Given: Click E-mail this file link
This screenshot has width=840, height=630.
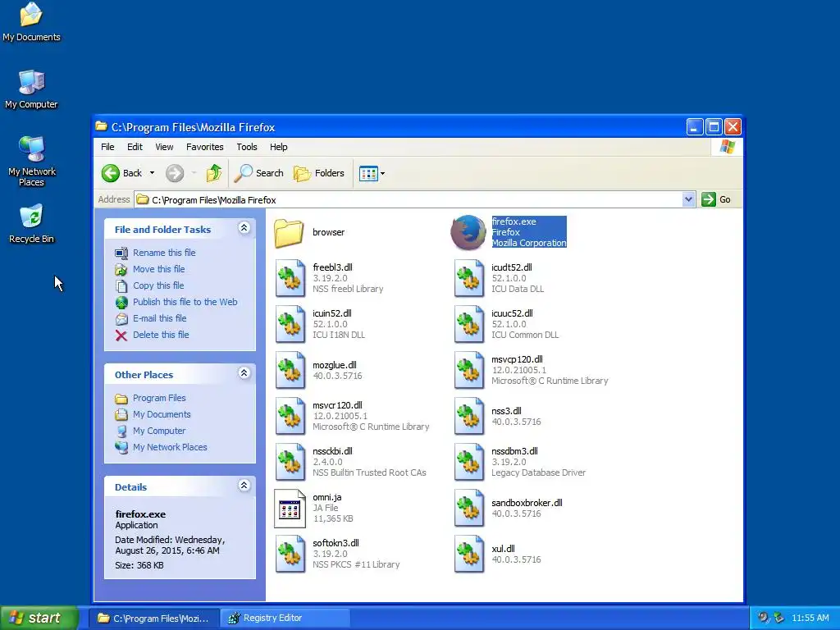Looking at the screenshot, I should point(160,318).
